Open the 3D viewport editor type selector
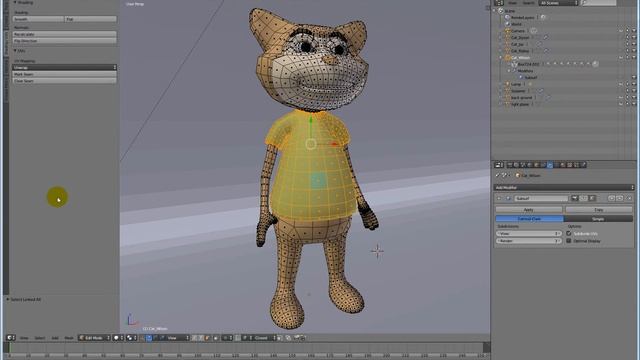The image size is (640, 360). [11, 338]
